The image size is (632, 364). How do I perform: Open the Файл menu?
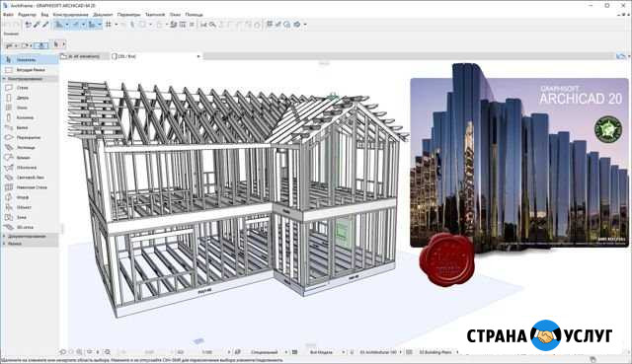pos(8,15)
